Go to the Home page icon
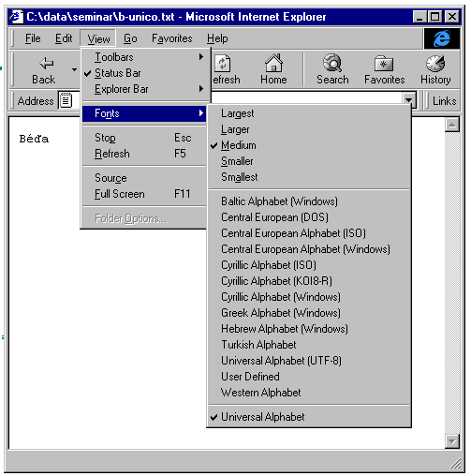 (273, 63)
